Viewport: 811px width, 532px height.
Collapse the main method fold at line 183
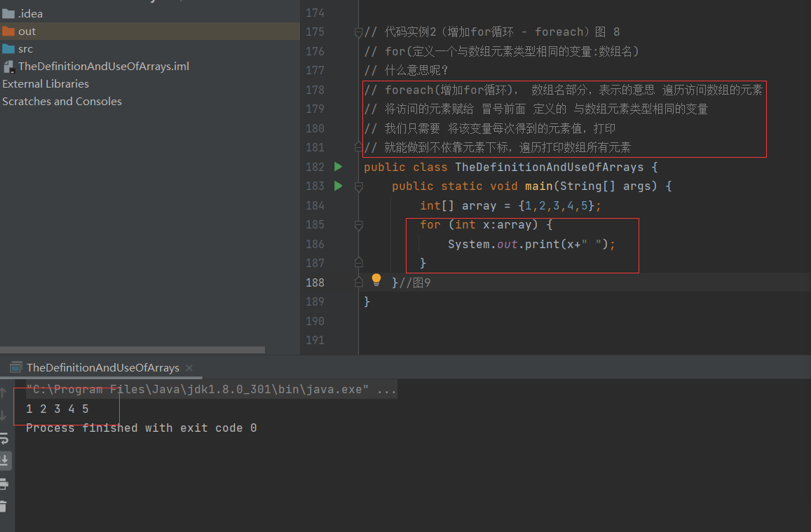tap(358, 186)
